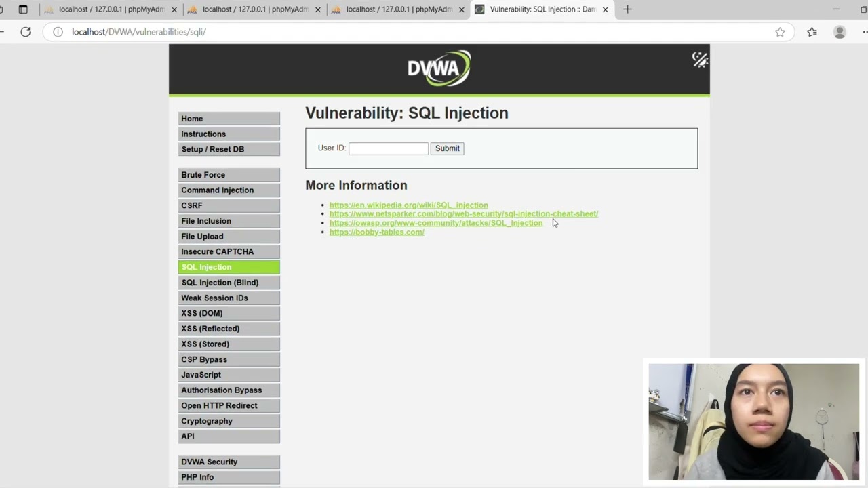Open the favorites list icon
The height and width of the screenshot is (488, 868).
(x=812, y=32)
